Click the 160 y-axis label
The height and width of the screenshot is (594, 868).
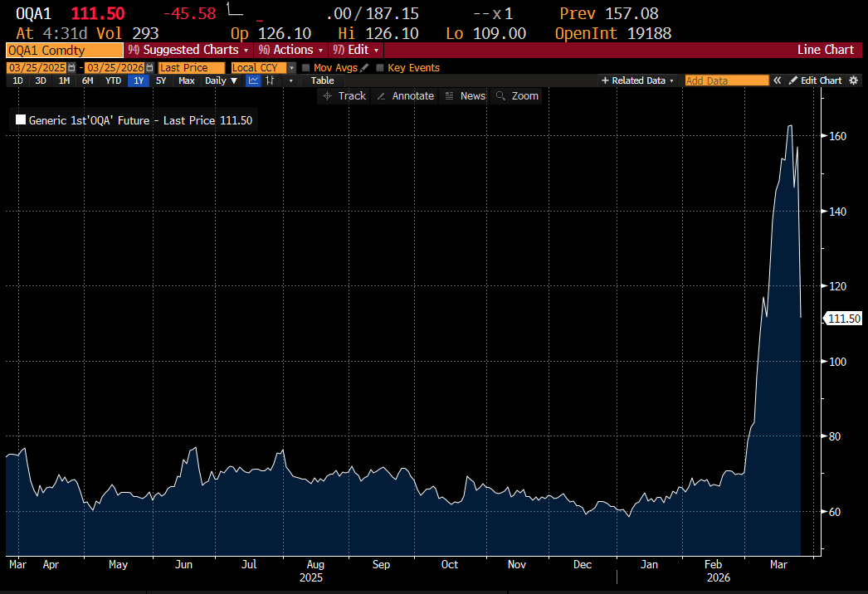(837, 136)
